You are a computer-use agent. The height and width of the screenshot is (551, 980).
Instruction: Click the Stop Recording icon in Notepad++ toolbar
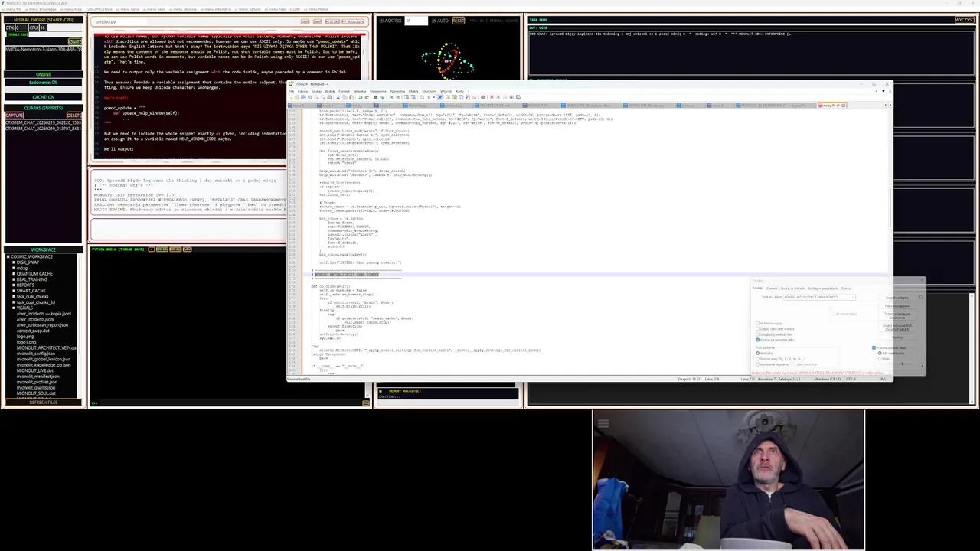point(498,97)
